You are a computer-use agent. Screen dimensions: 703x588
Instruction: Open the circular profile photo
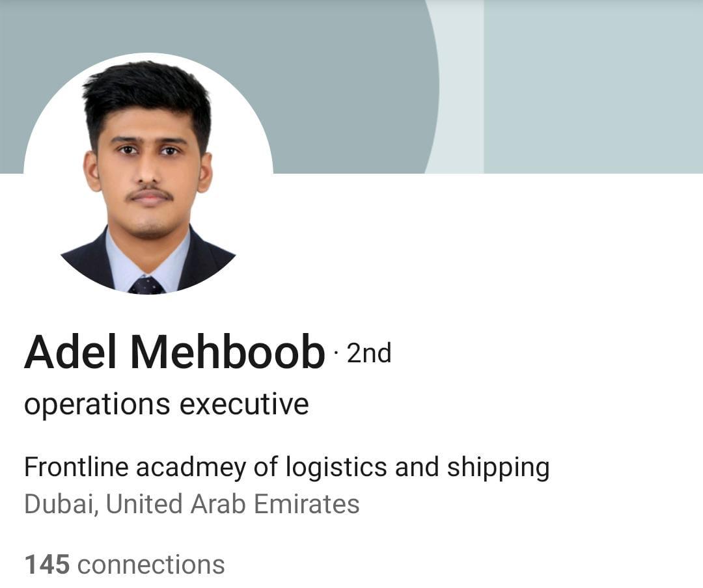click(148, 174)
